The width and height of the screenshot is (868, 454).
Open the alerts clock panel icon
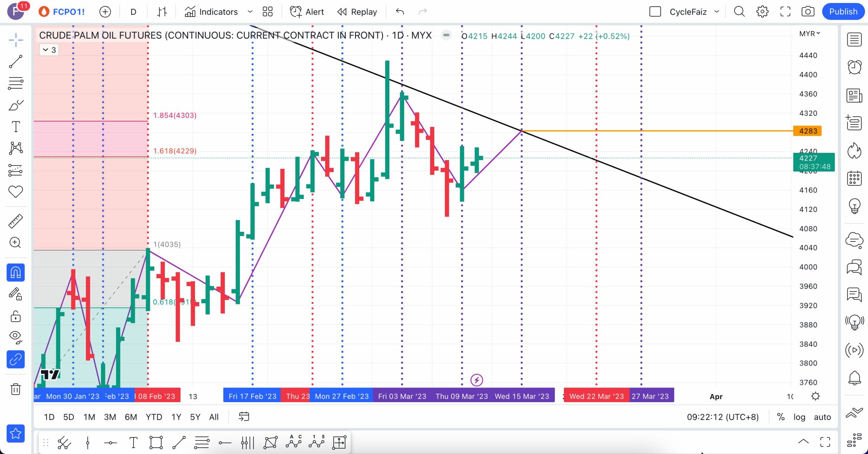[x=854, y=67]
